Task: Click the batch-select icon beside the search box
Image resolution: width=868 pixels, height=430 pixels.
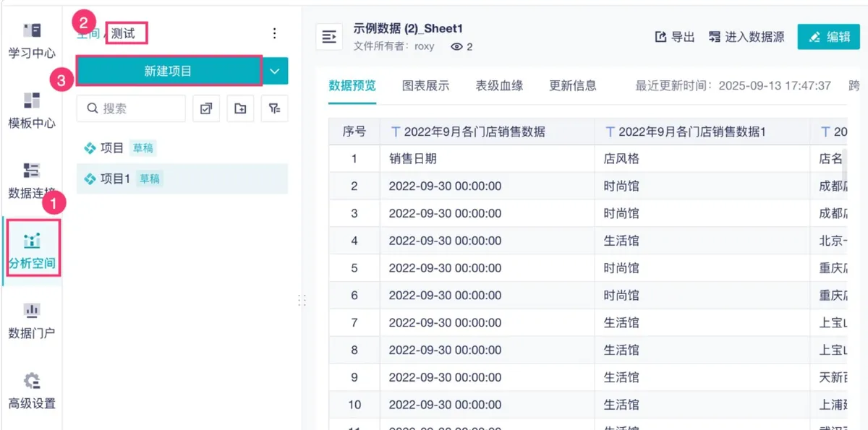Action: (x=206, y=108)
